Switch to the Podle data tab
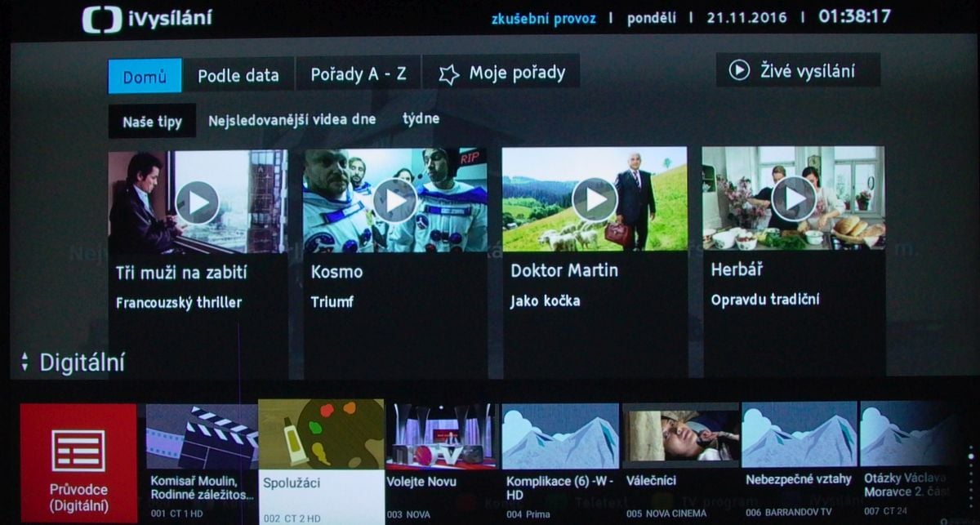 [238, 74]
